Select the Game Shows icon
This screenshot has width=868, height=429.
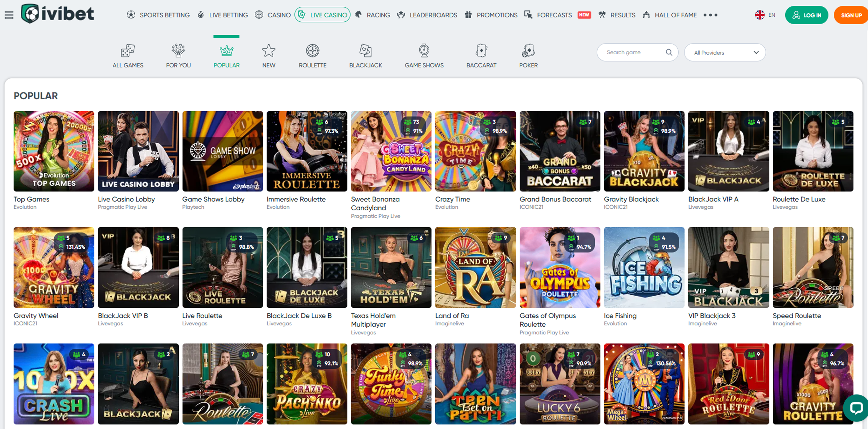pos(424,51)
